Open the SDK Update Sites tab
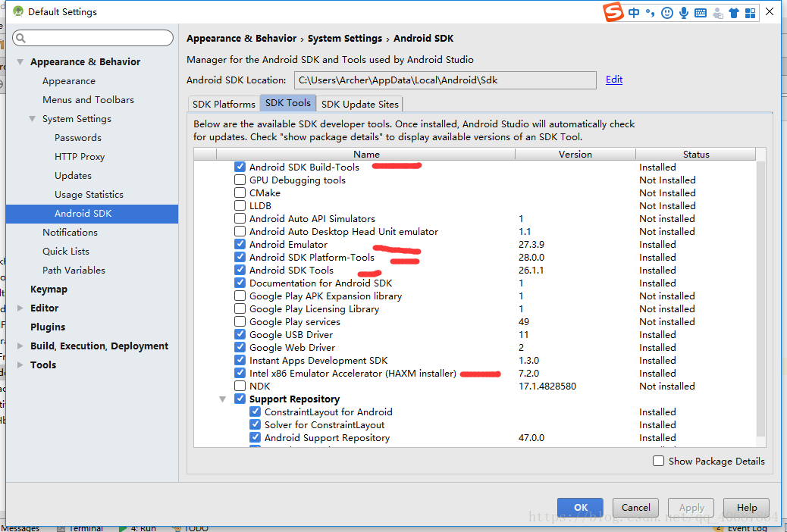This screenshot has width=787, height=532. (360, 104)
